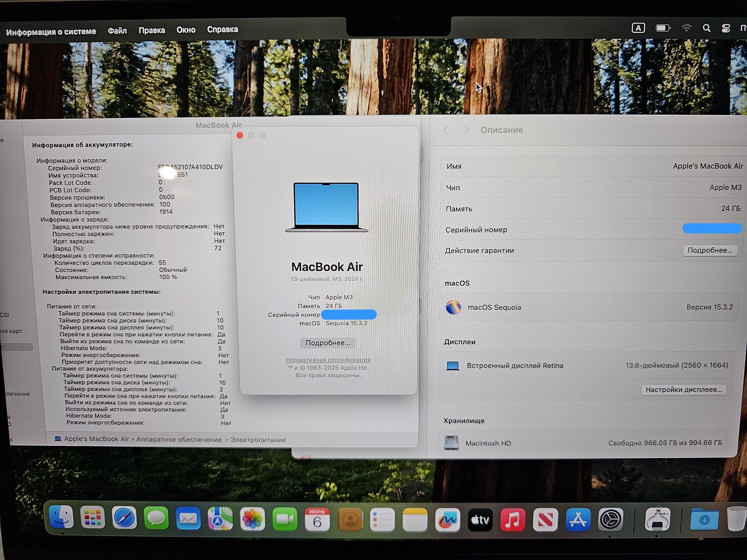Viewport: 747px width, 560px height.
Task: Click Максимальная емкость 100 % line
Action: click(116, 277)
